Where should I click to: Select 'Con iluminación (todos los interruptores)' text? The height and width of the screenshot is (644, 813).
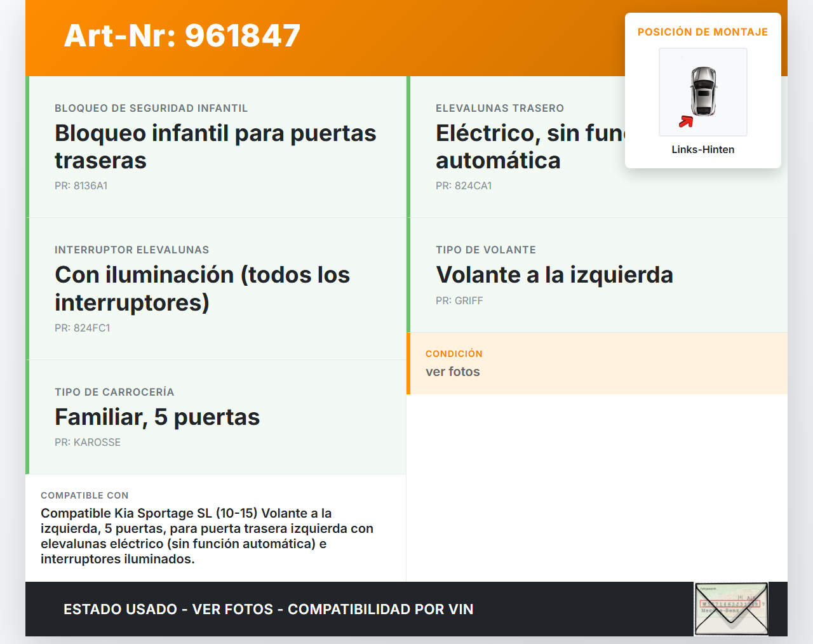tap(202, 289)
